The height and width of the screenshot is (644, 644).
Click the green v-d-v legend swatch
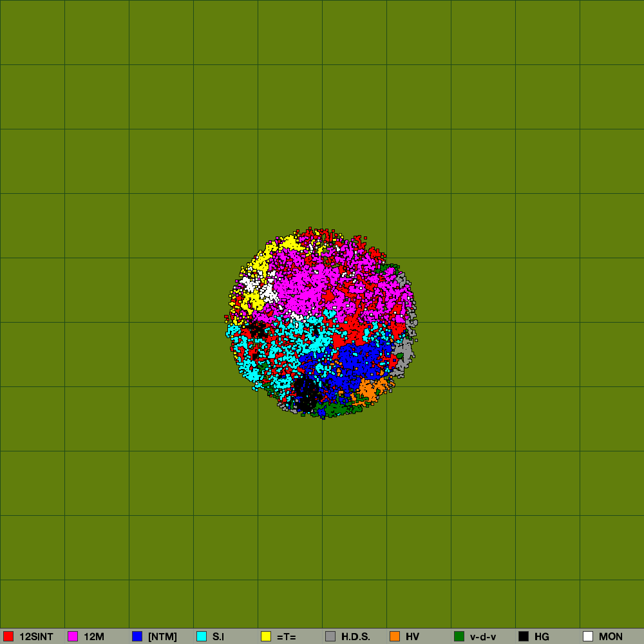point(459,636)
